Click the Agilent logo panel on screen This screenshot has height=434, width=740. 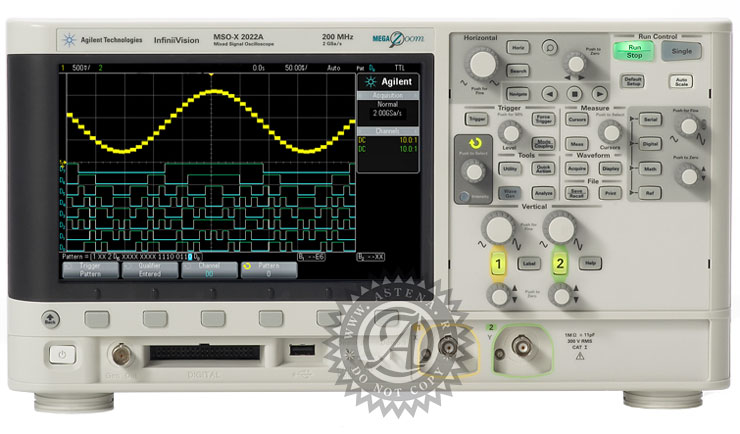[388, 82]
